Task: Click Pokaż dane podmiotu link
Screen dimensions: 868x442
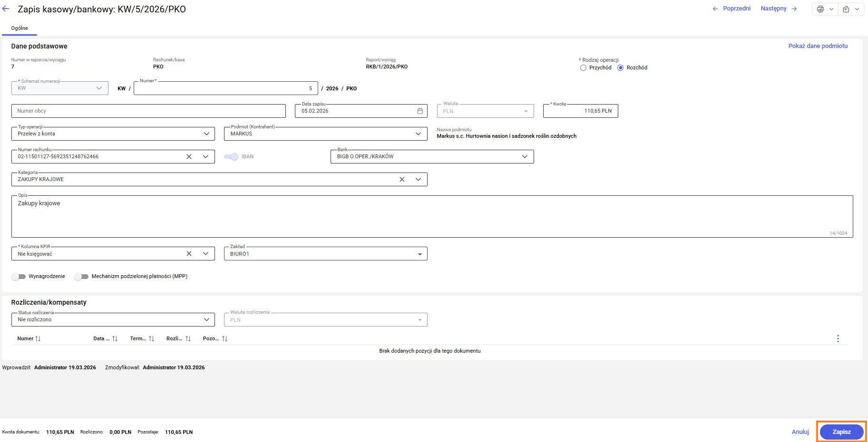Action: click(818, 46)
